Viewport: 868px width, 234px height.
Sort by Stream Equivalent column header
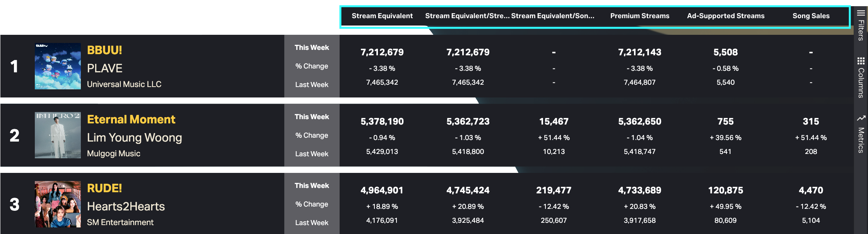coord(382,16)
